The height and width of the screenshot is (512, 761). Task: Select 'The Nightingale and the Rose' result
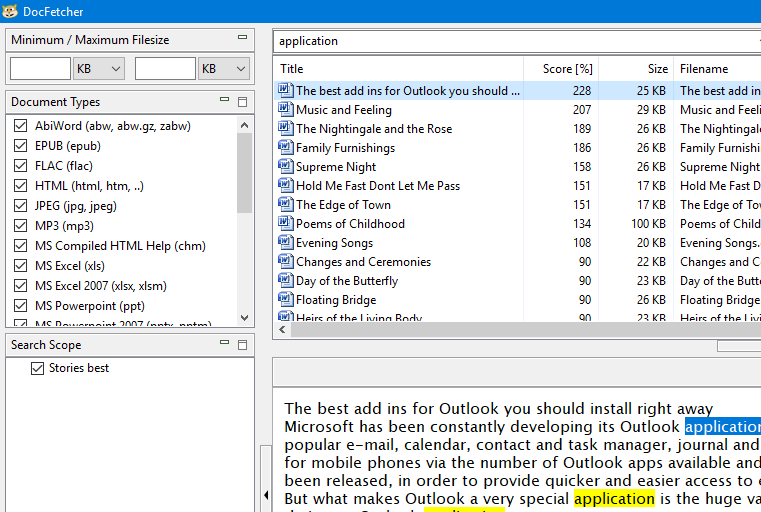click(x=517, y=129)
